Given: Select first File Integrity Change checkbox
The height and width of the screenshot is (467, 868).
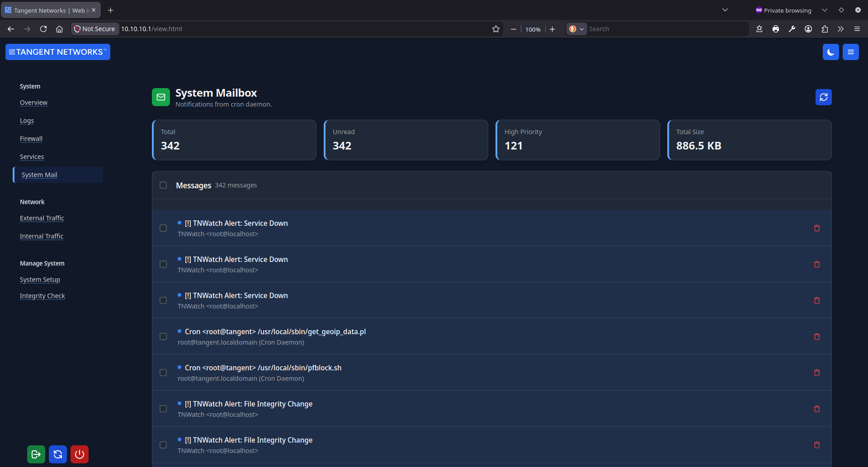Looking at the screenshot, I should click(163, 409).
